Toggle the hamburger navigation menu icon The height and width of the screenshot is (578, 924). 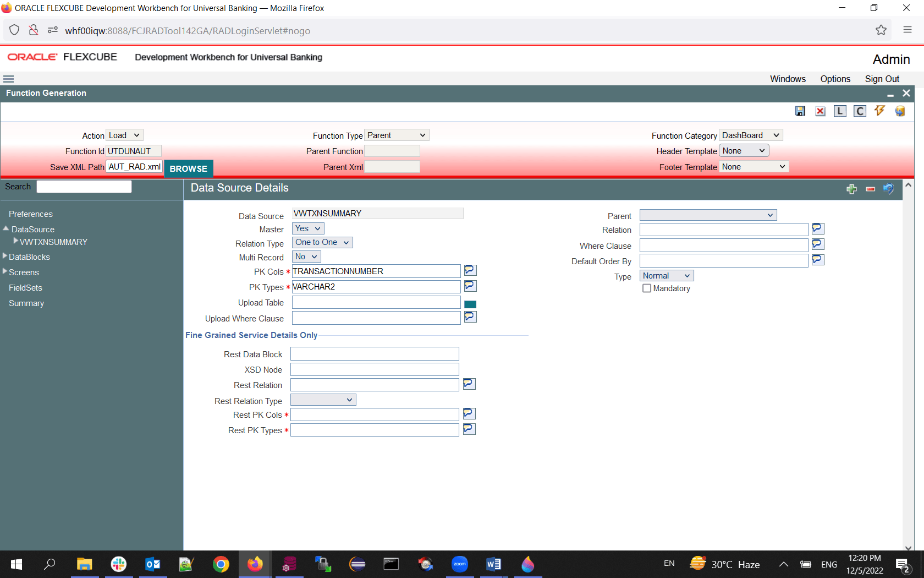point(8,79)
